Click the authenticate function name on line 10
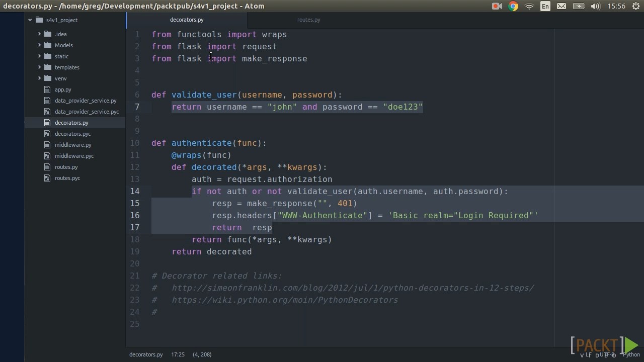 pos(202,143)
